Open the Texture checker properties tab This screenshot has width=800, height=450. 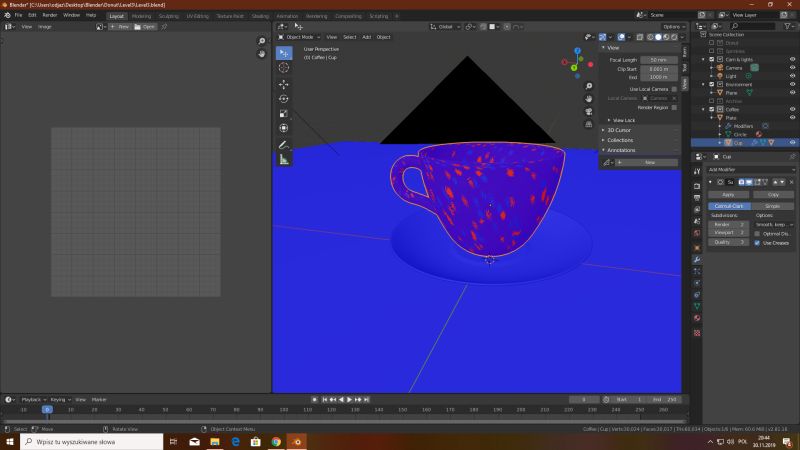(x=697, y=333)
